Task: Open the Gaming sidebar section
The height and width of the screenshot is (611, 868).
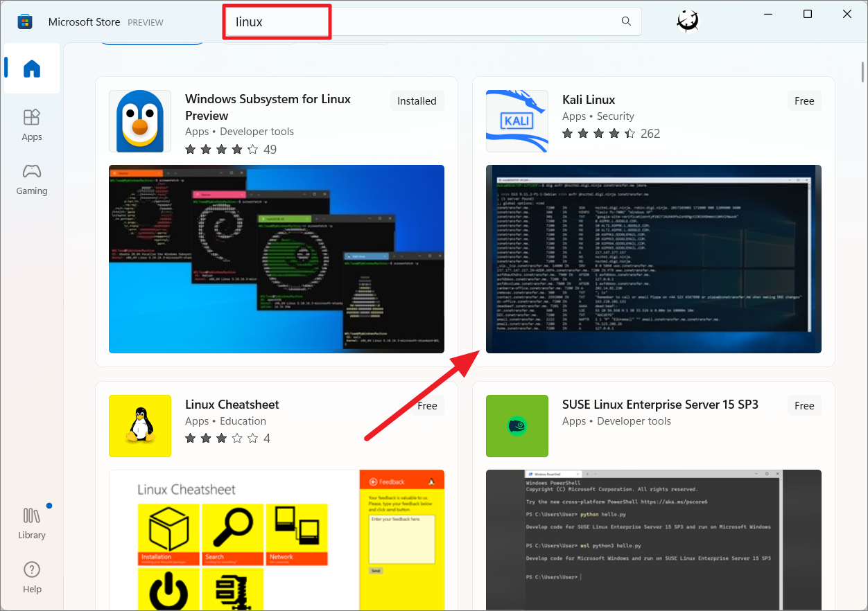Action: [x=32, y=179]
